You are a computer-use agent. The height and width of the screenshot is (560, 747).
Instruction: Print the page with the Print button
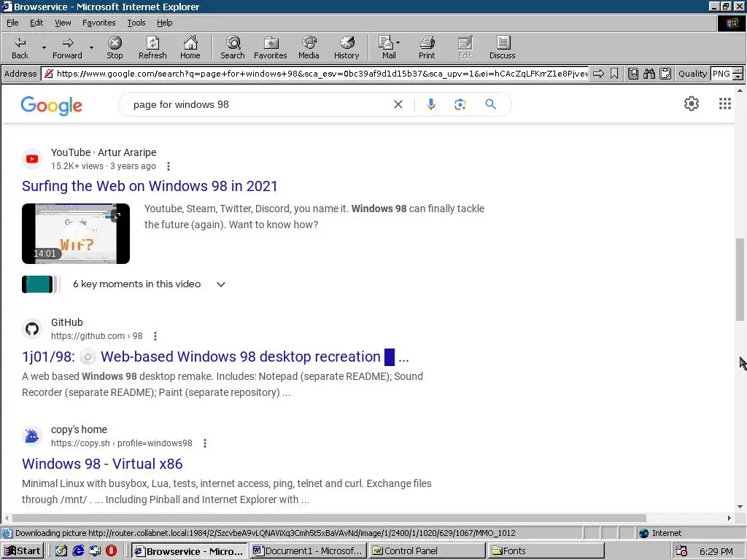(427, 47)
